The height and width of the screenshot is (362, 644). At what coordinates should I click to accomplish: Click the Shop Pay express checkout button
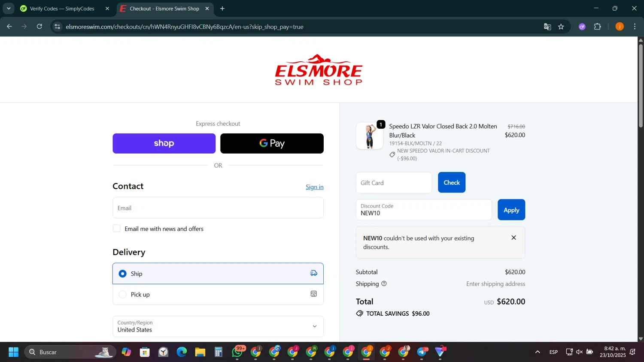(164, 143)
